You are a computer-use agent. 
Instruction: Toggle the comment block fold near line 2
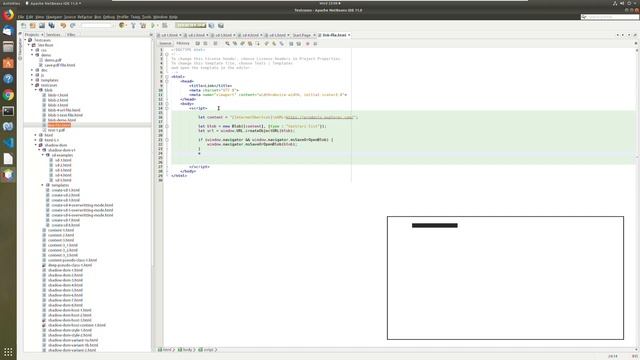(x=167, y=54)
